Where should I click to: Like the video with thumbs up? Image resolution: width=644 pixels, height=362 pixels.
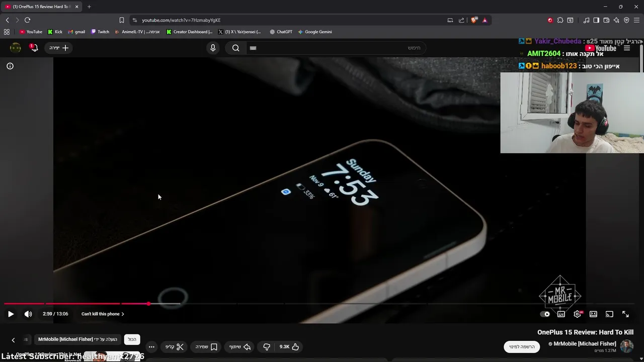click(289, 347)
